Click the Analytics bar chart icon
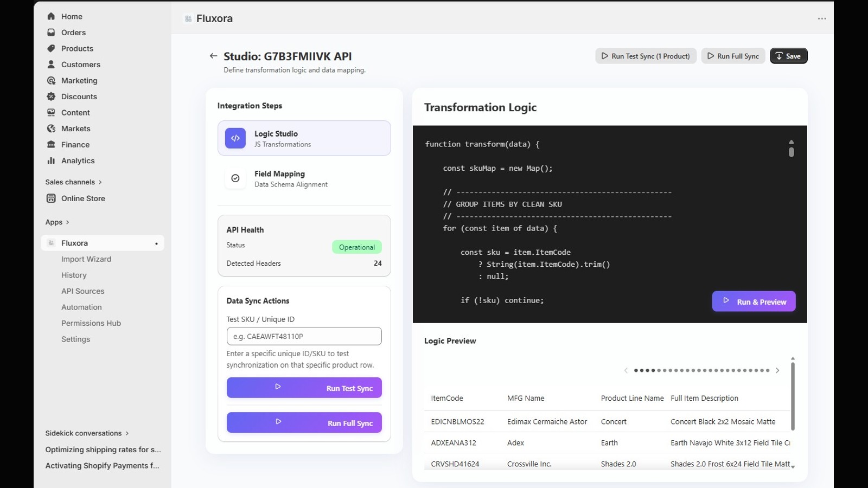Viewport: 868px width, 488px height. coord(51,160)
